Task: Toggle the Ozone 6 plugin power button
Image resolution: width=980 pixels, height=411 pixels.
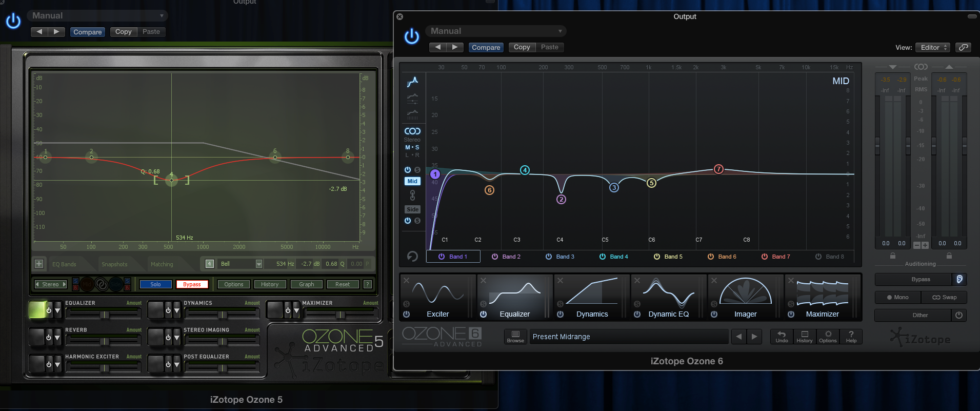Action: [412, 36]
